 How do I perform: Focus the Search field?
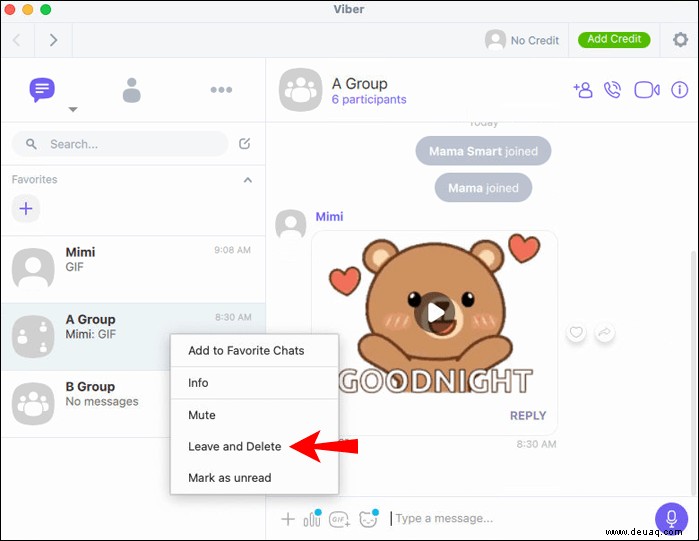coord(120,143)
